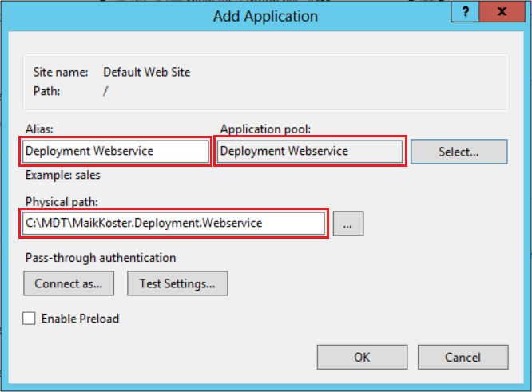Click the Application pool: label
This screenshot has height=392, width=532.
[265, 129]
